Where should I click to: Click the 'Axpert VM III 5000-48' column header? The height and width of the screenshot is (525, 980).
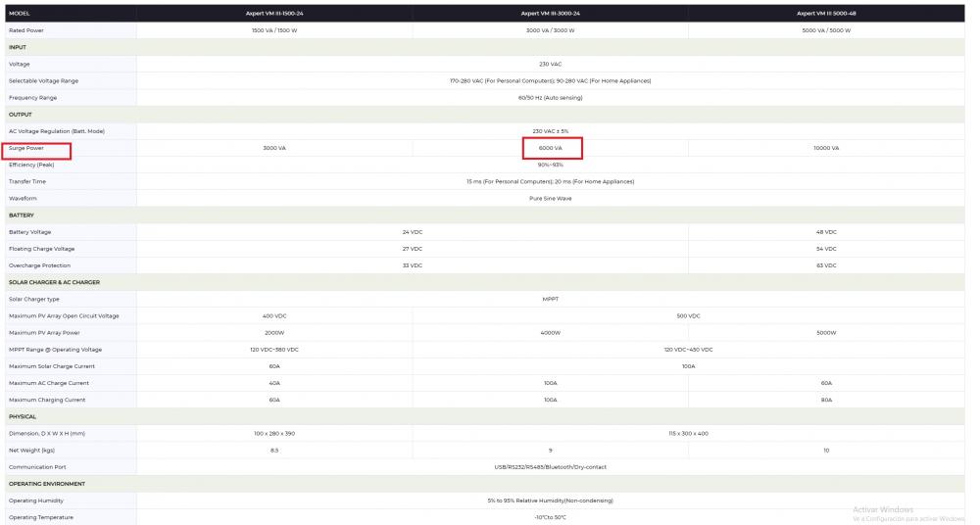click(x=826, y=13)
